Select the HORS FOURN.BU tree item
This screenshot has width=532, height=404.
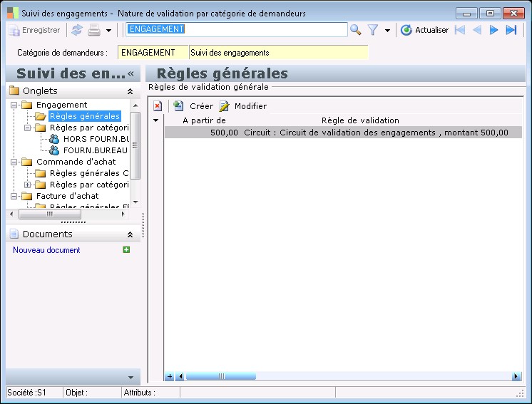95,139
